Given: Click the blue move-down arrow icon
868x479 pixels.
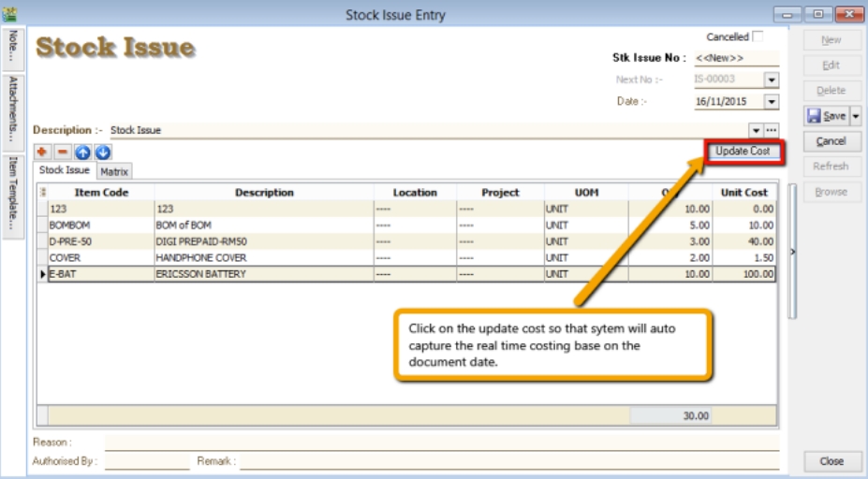Looking at the screenshot, I should tap(102, 152).
